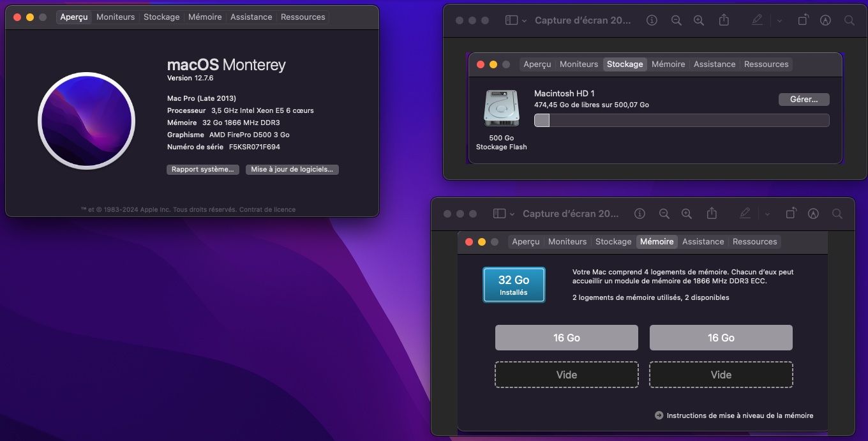This screenshot has height=441, width=868.
Task: Open sidebar view menu in Stockage Preview window
Action: pos(511,20)
